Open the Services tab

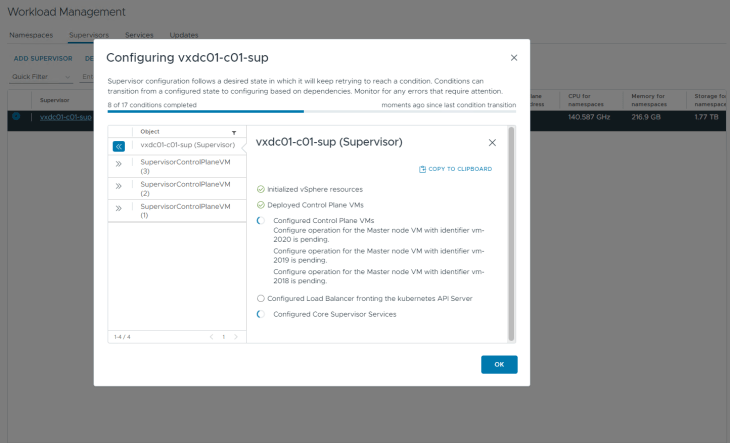(x=139, y=35)
